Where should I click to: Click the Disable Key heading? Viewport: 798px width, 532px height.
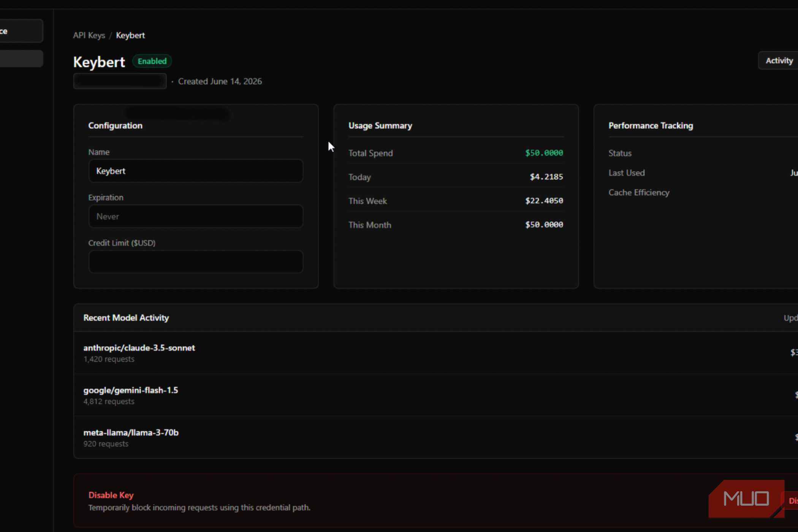pyautogui.click(x=111, y=495)
